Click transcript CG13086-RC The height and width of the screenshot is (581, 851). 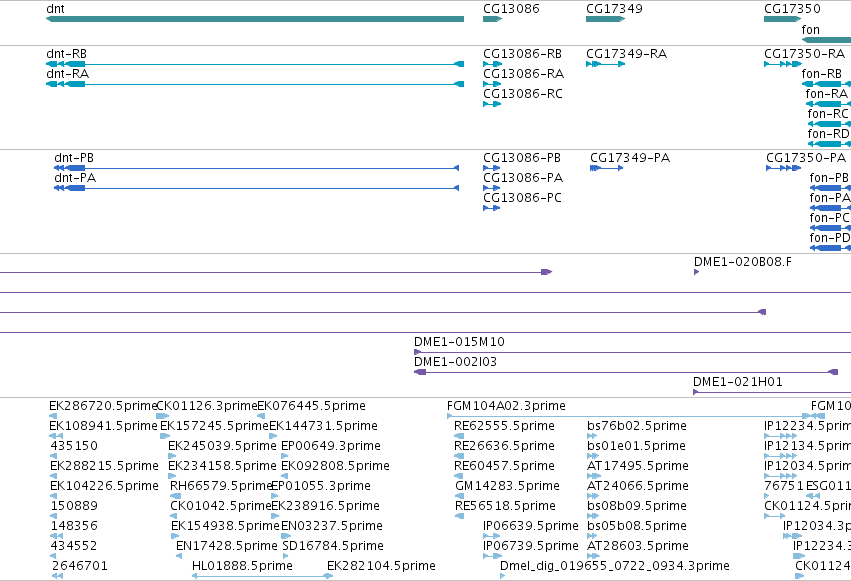click(x=492, y=104)
